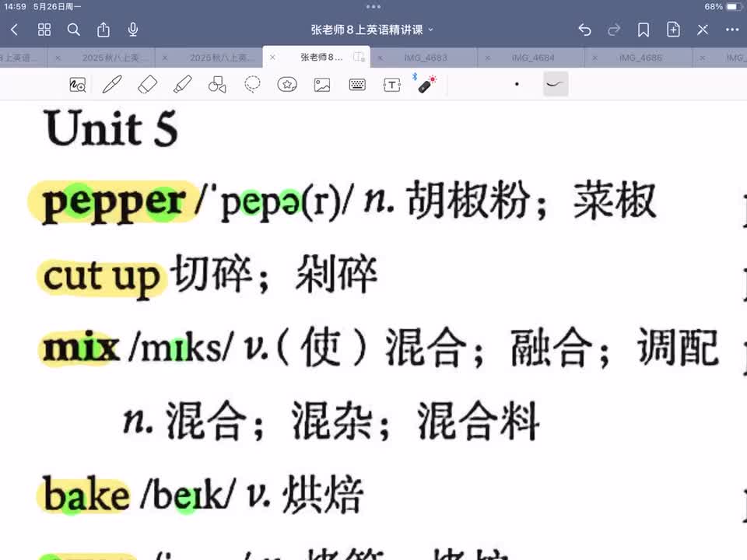Screen dimensions: 747x560
Task: Bookmark the current page
Action: 644,30
